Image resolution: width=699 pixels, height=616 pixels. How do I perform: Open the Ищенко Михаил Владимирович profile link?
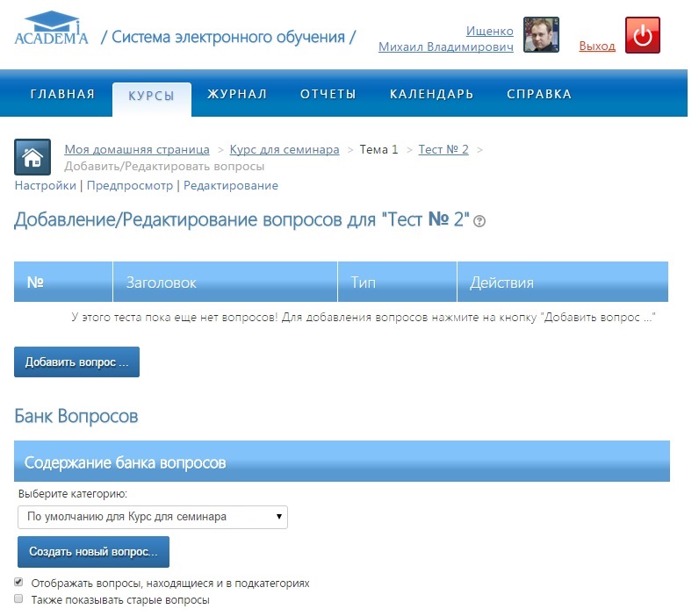point(446,39)
